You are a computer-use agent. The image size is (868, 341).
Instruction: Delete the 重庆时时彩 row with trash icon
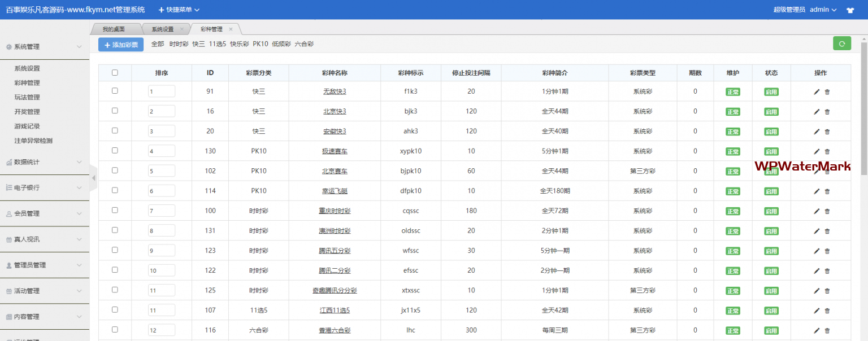click(x=827, y=211)
